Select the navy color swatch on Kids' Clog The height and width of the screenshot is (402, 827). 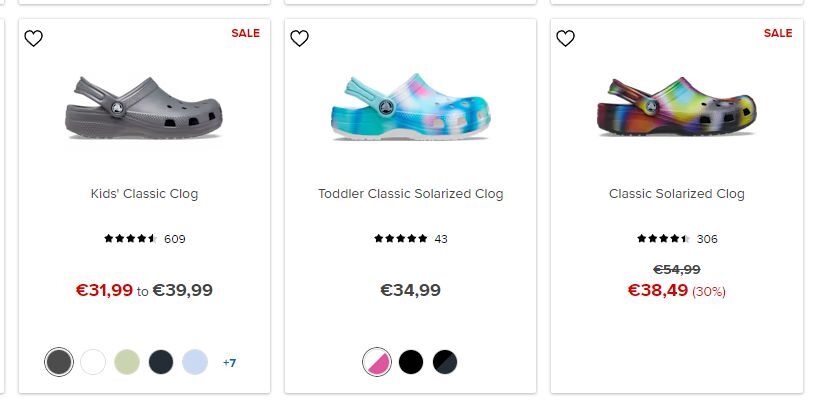(161, 362)
